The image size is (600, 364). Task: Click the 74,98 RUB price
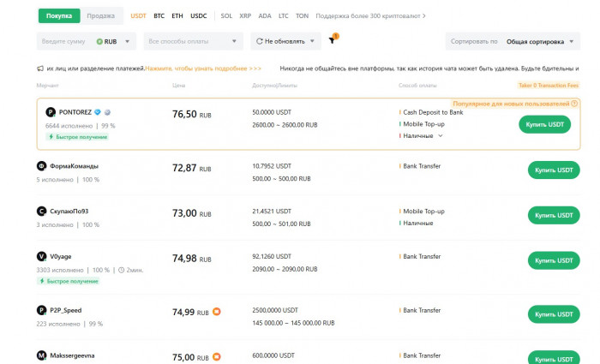[192, 259]
